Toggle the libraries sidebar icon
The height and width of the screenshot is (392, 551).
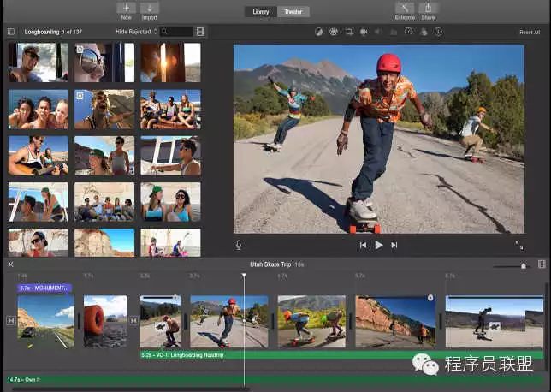pos(11,32)
